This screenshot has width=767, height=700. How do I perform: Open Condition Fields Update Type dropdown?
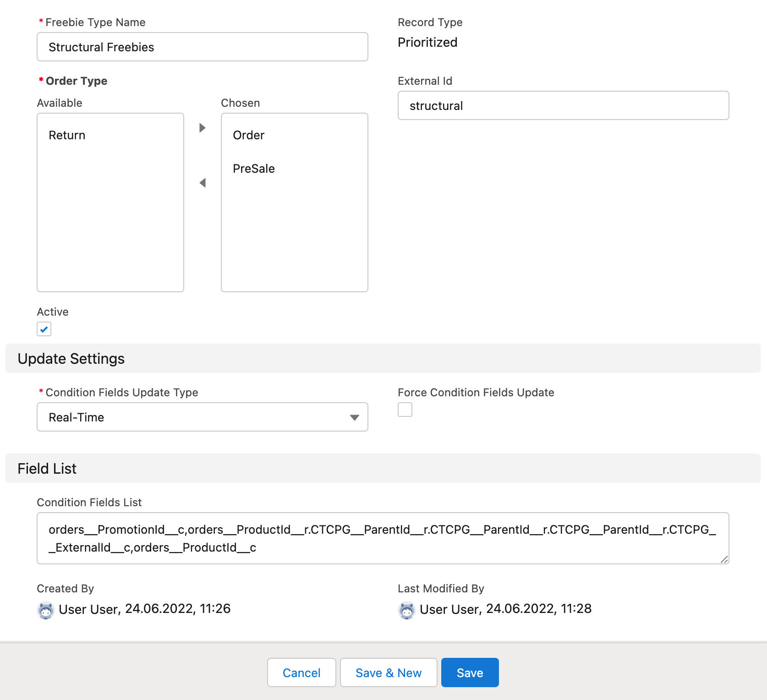click(x=202, y=417)
